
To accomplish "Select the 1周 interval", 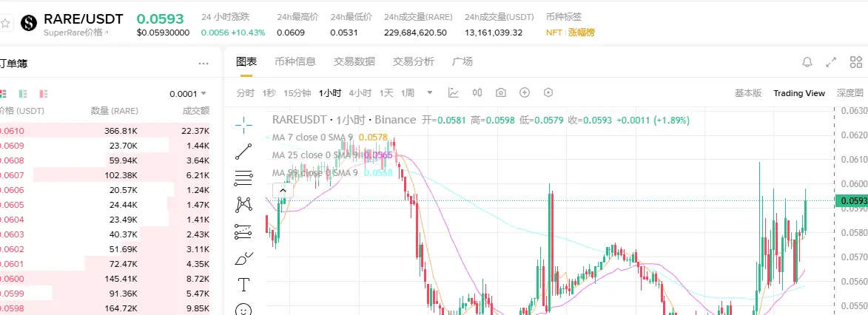I will click(408, 93).
